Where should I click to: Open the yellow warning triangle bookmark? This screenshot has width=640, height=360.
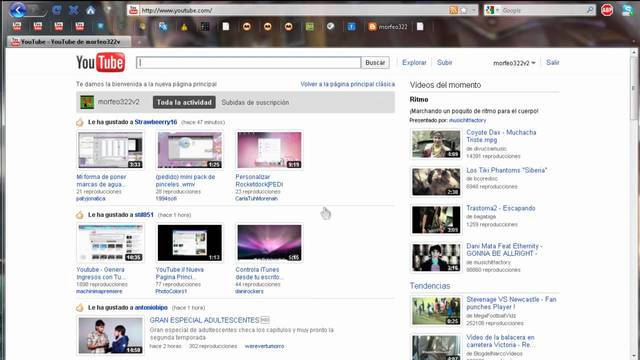184,27
